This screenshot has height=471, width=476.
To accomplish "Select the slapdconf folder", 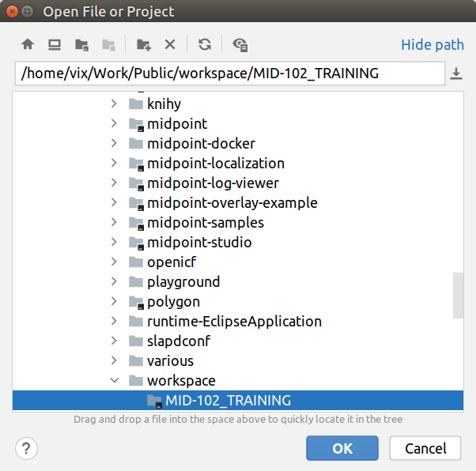I will tap(238, 341).
